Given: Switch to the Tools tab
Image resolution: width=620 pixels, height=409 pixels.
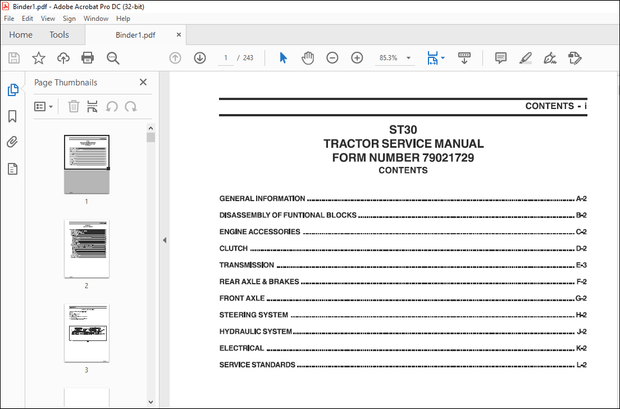Looking at the screenshot, I should pyautogui.click(x=59, y=35).
